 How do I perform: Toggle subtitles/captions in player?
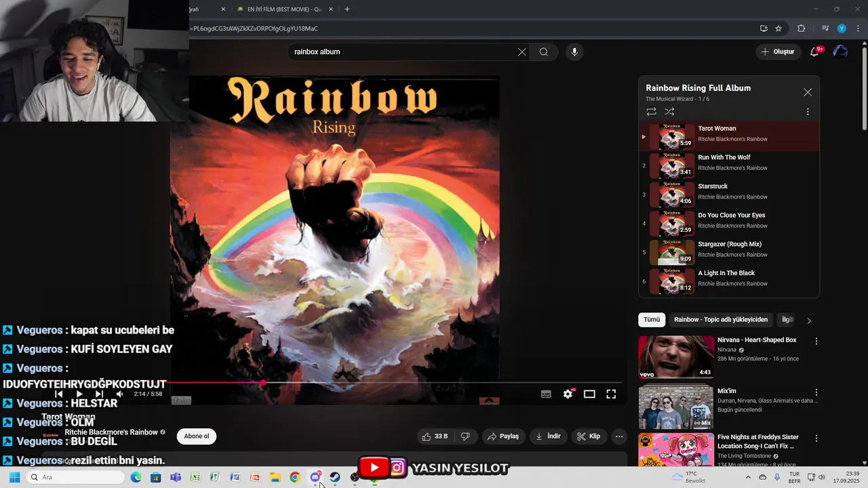(x=546, y=394)
